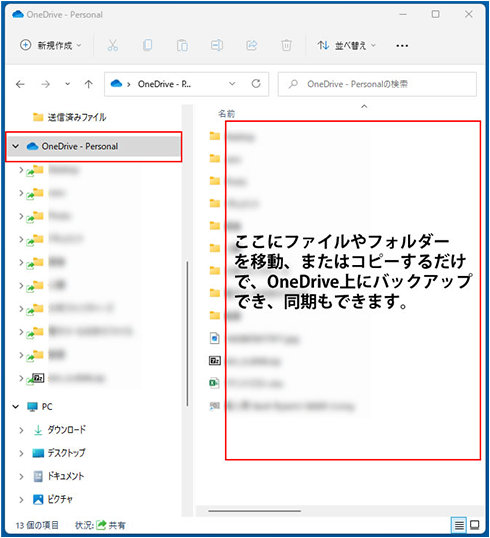Open the 新規作成 menu

coord(51,45)
